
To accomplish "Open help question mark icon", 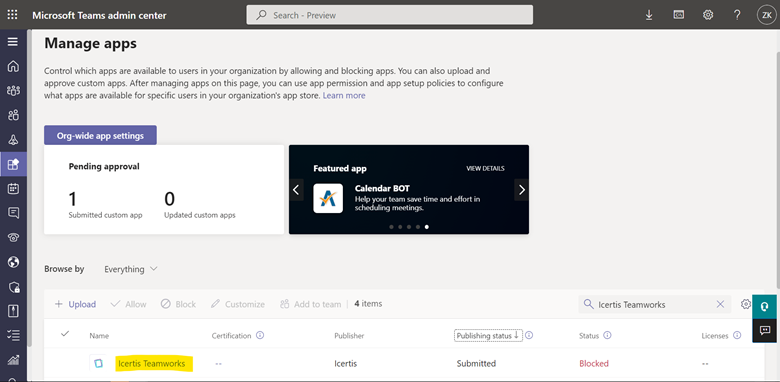I will point(737,15).
